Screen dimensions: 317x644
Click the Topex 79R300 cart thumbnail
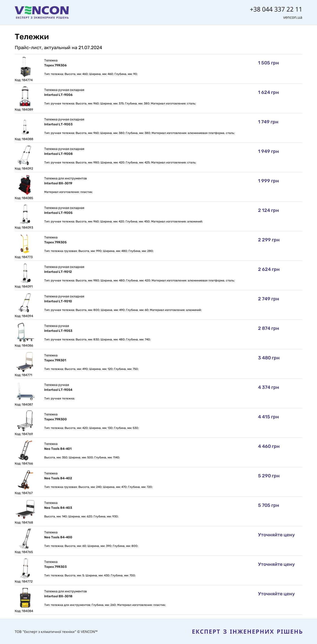(x=25, y=421)
